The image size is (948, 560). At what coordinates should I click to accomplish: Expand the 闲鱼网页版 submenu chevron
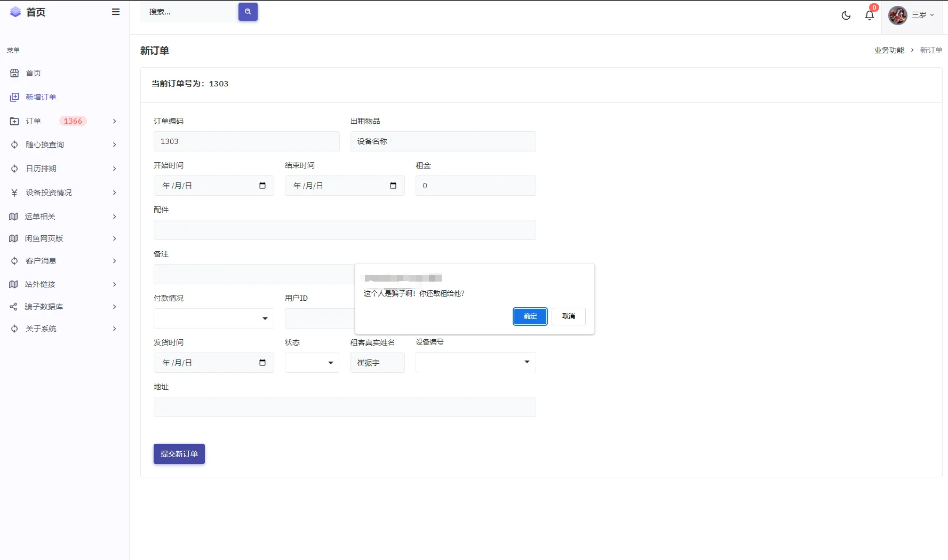tap(115, 238)
